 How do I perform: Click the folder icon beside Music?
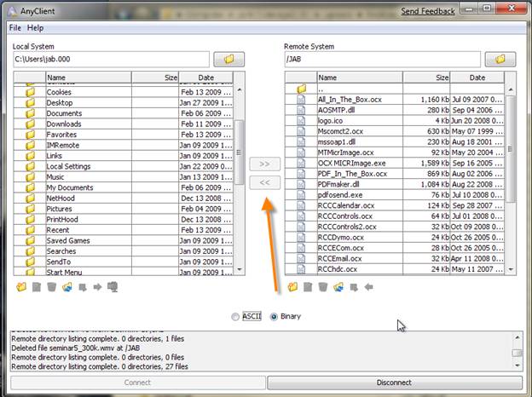click(x=30, y=177)
